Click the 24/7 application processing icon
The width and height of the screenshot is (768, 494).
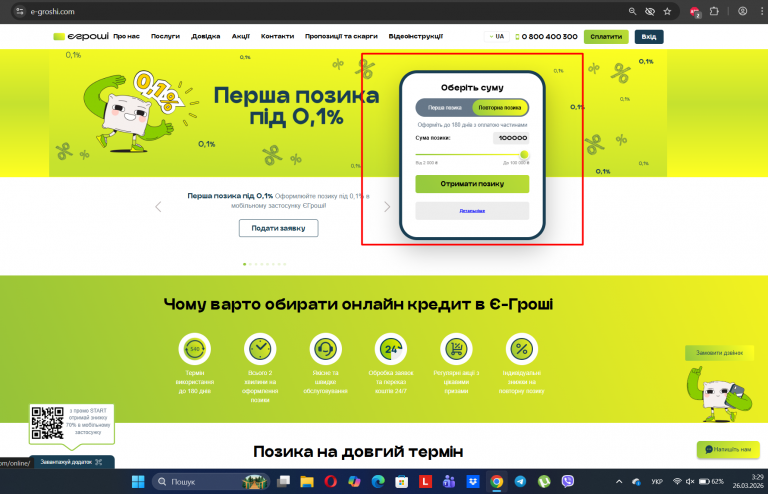pos(391,349)
